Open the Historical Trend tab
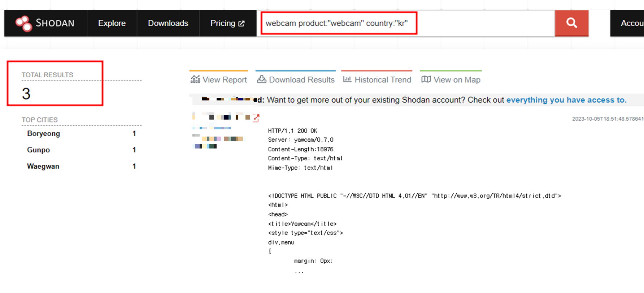 377,79
